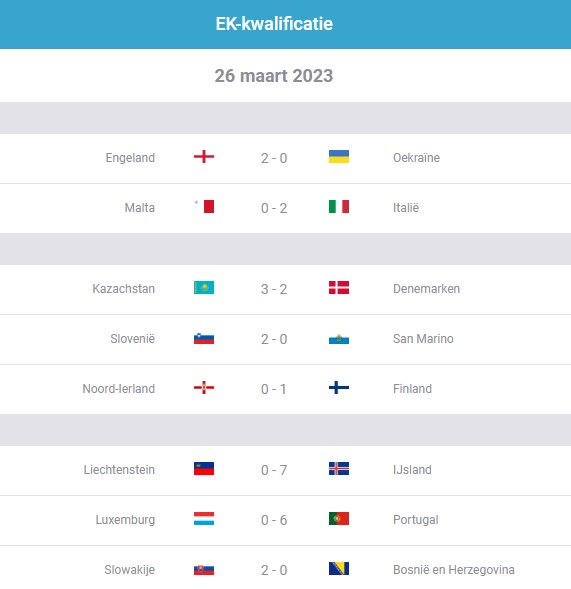Open the Engeland team link
Viewport: 571px width, 589px height.
[130, 158]
